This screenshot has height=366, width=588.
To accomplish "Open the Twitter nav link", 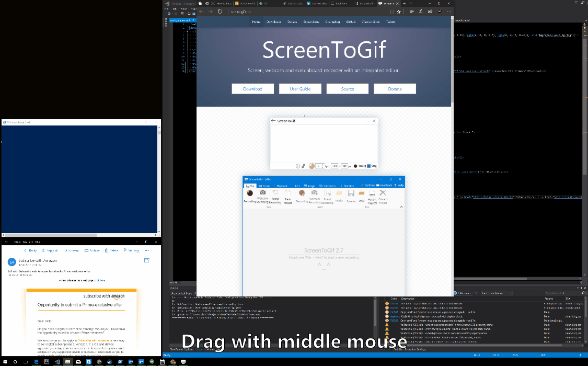I will (391, 22).
